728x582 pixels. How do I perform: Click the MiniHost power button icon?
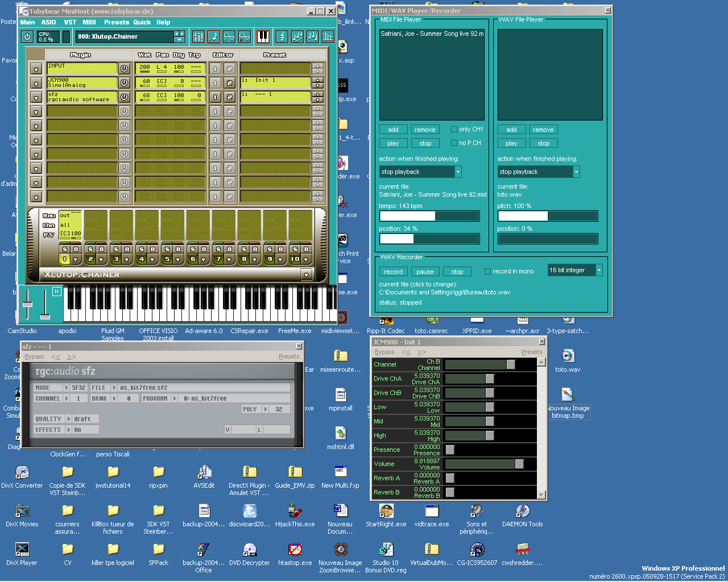(27, 37)
